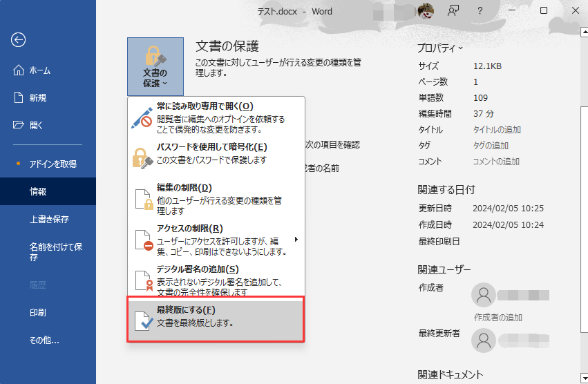Click タグの追加 field
Image resolution: width=588 pixels, height=384 pixels.
pos(491,146)
